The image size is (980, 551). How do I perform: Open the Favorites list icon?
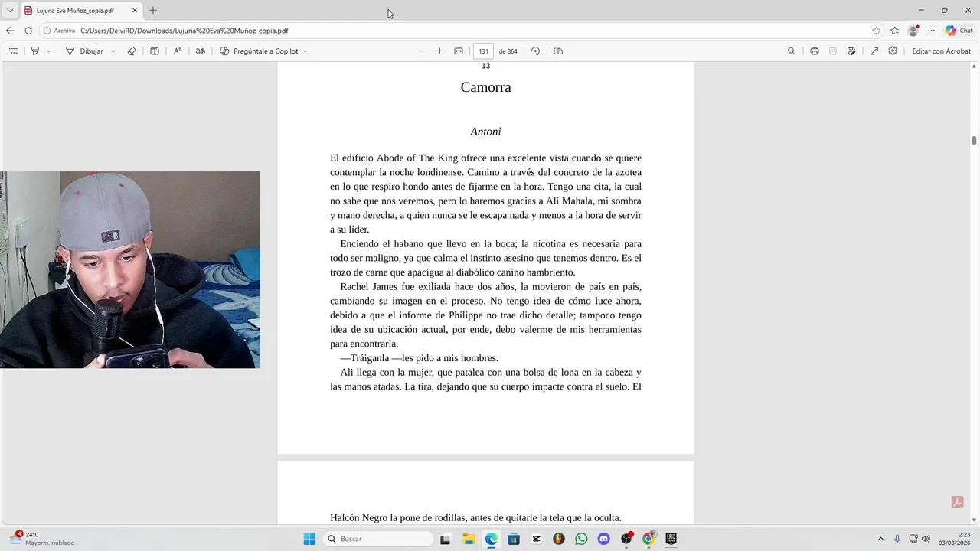895,31
